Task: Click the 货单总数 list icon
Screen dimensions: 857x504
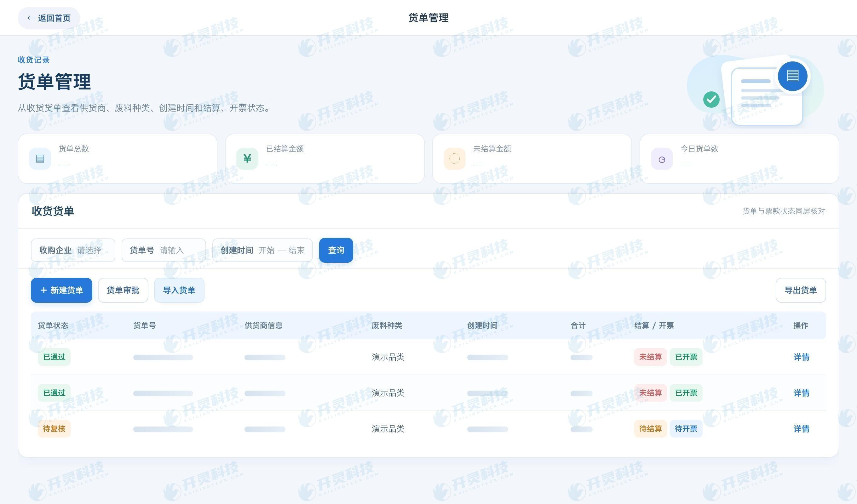Action: pyautogui.click(x=40, y=158)
